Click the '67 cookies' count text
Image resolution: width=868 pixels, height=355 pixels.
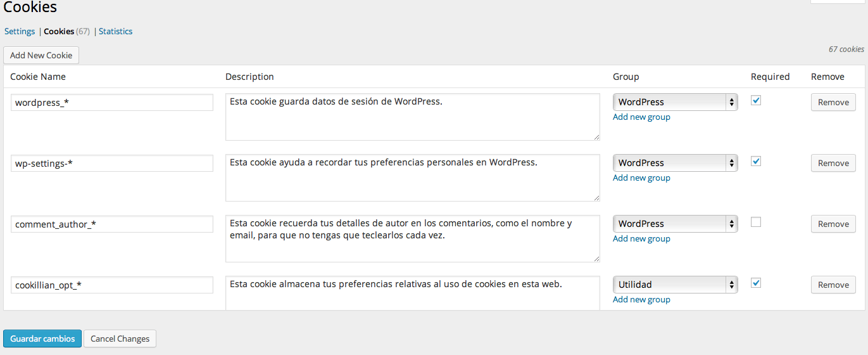click(x=846, y=49)
